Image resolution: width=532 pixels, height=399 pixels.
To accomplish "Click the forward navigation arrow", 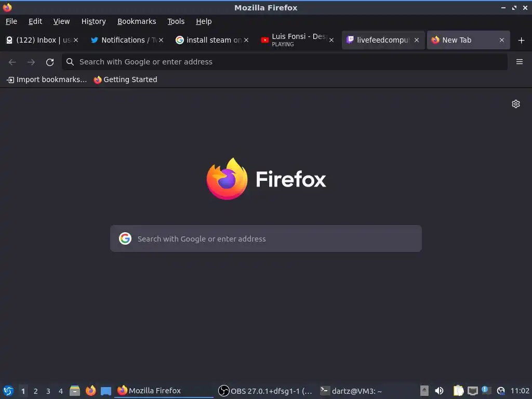I will tap(31, 62).
